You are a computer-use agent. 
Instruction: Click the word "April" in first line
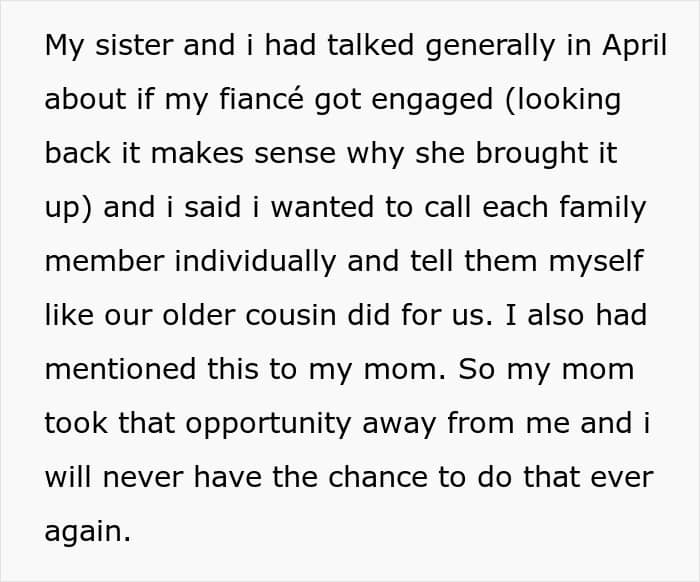pyautogui.click(x=634, y=46)
